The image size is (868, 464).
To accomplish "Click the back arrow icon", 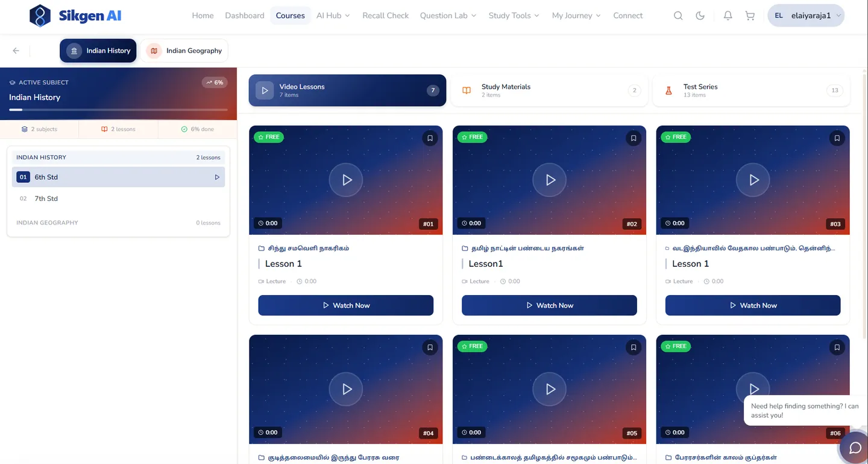I will click(x=16, y=51).
